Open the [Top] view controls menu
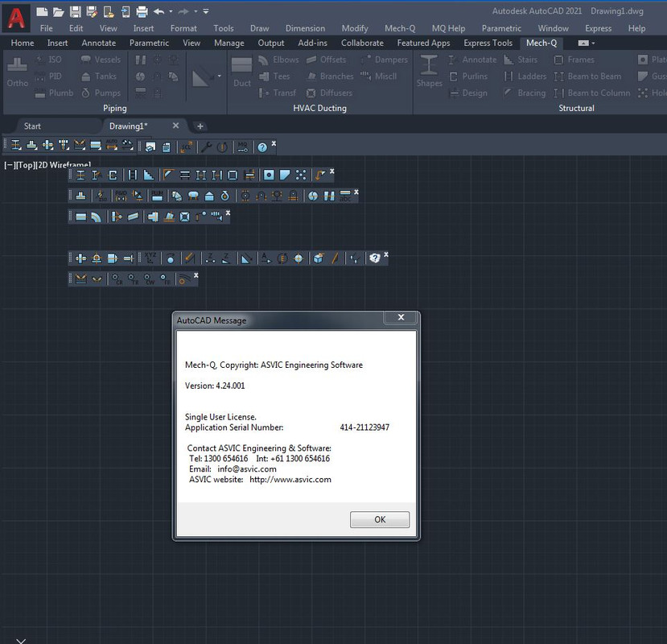The image size is (667, 644). [x=24, y=165]
